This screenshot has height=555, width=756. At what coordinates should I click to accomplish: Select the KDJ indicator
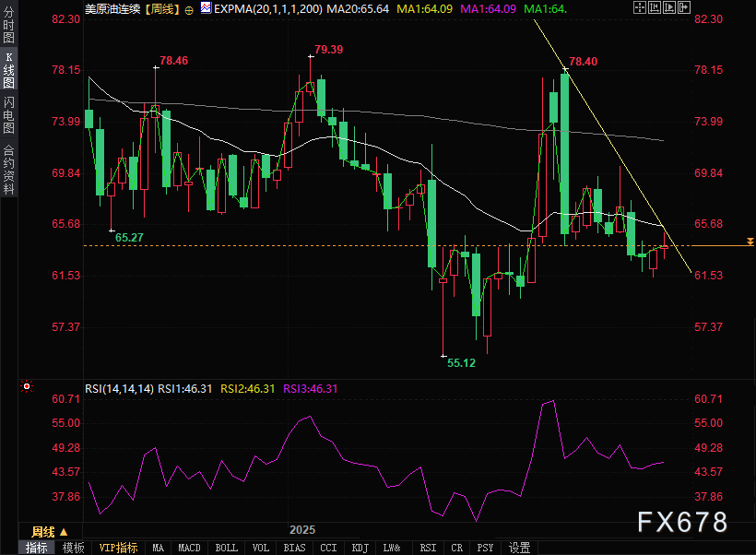pos(360,548)
